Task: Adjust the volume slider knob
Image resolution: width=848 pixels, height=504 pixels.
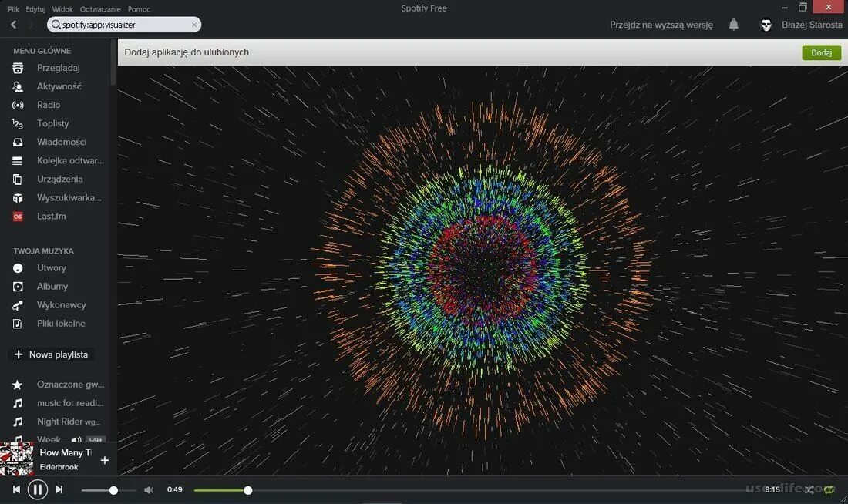Action: tap(113, 490)
